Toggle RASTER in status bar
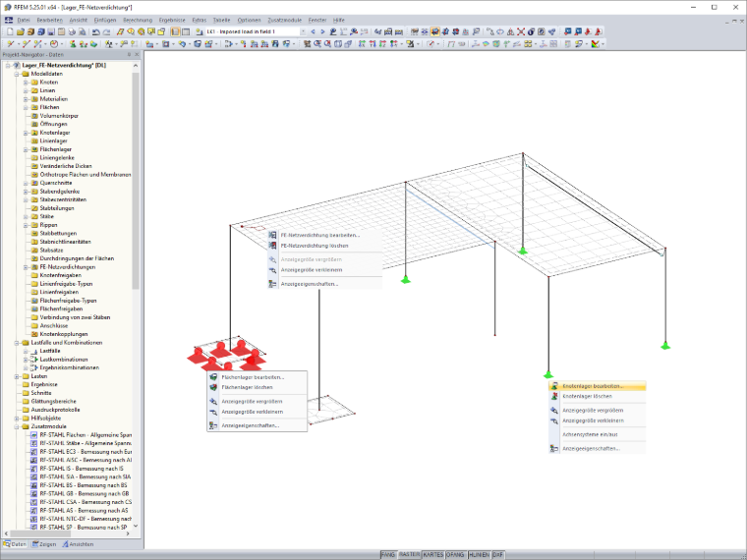The width and height of the screenshot is (747, 560). coord(409,555)
